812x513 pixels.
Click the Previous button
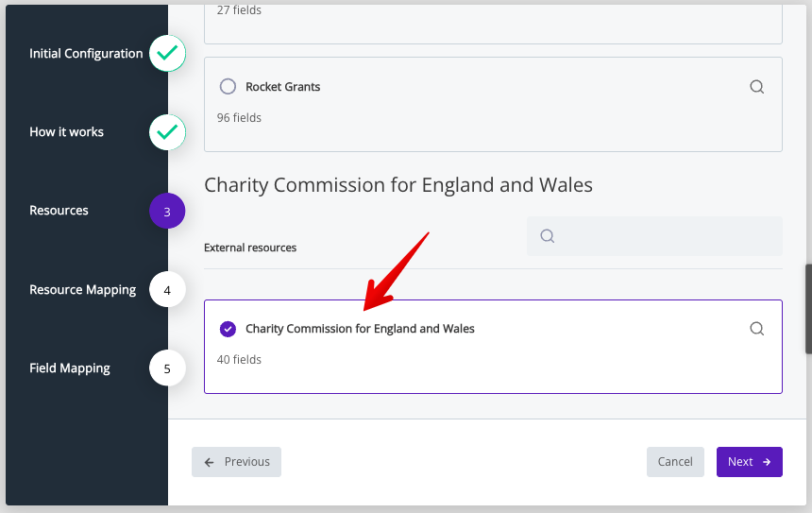(237, 462)
